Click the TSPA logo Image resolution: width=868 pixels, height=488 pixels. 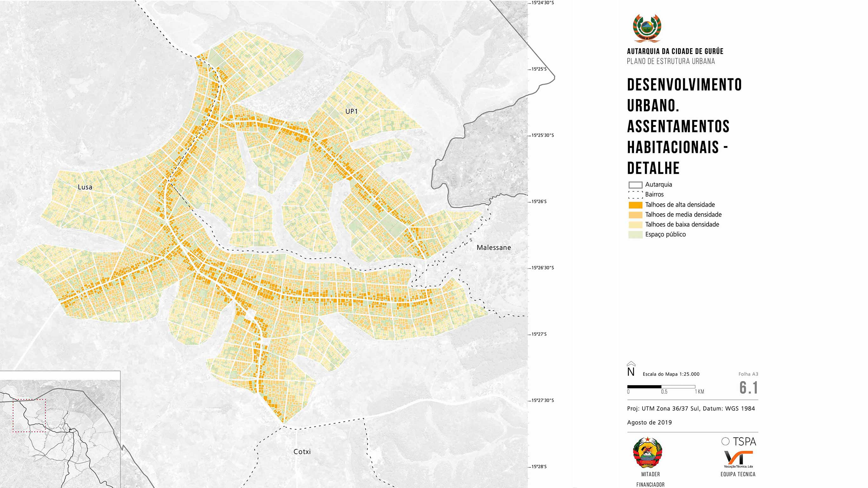tap(738, 442)
